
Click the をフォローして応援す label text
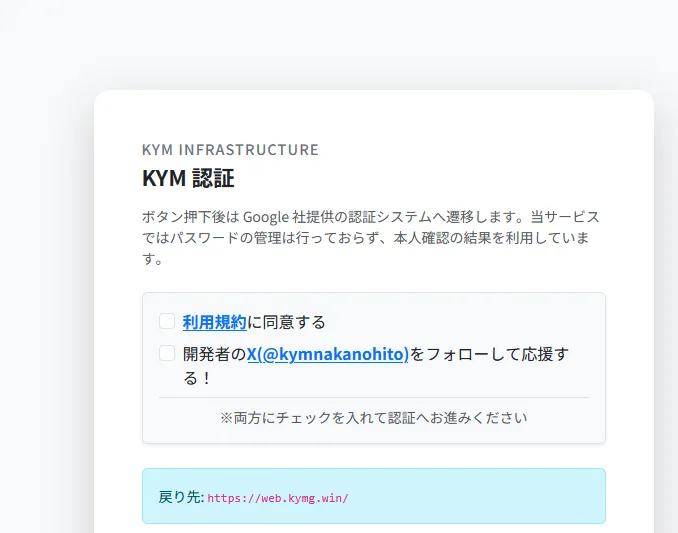(489, 354)
